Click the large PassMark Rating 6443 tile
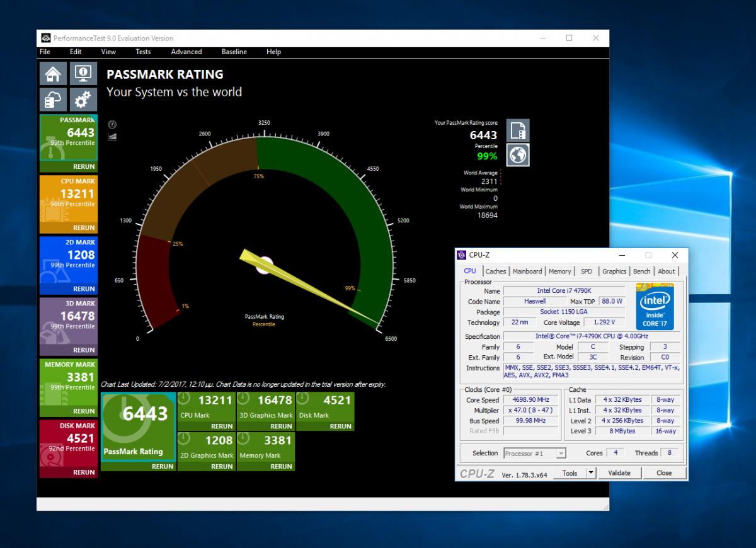This screenshot has width=756, height=548. point(138,426)
